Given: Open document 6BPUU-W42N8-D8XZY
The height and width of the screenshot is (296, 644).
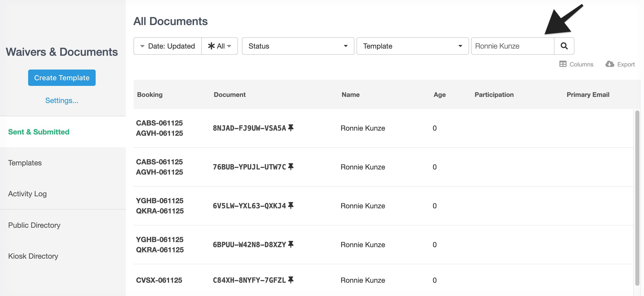Looking at the screenshot, I should click(249, 245).
